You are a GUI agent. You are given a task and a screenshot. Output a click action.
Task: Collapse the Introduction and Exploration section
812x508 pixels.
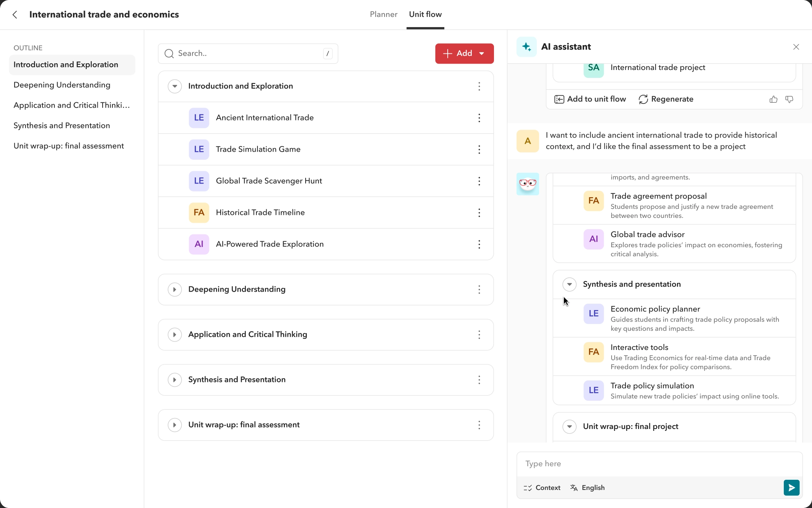[174, 86]
